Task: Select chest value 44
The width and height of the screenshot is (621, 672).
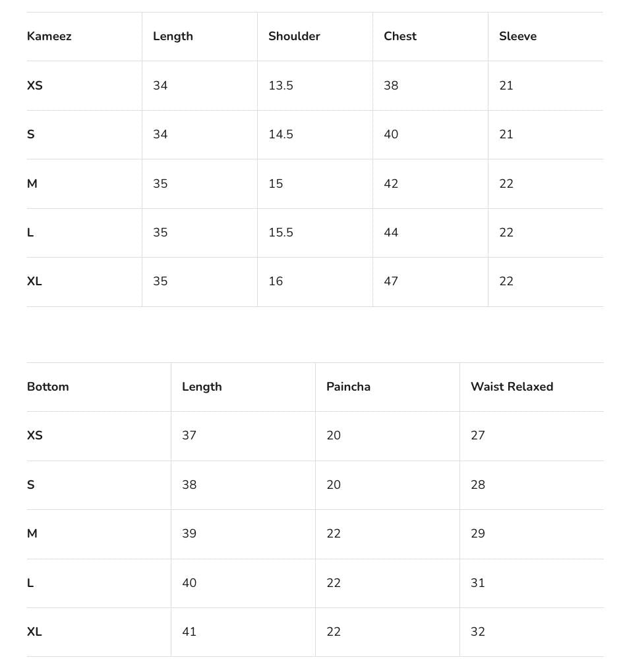Action: click(391, 233)
